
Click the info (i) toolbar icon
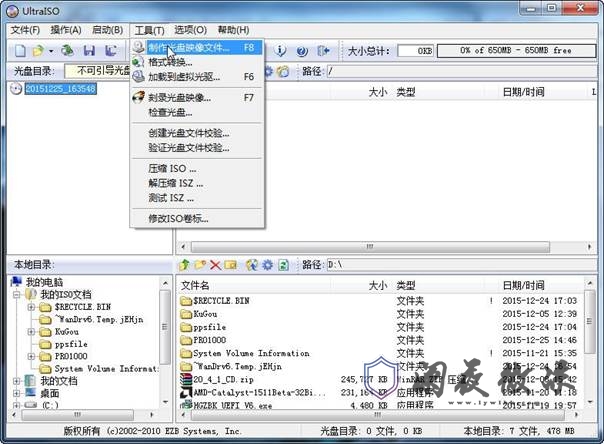coord(281,50)
